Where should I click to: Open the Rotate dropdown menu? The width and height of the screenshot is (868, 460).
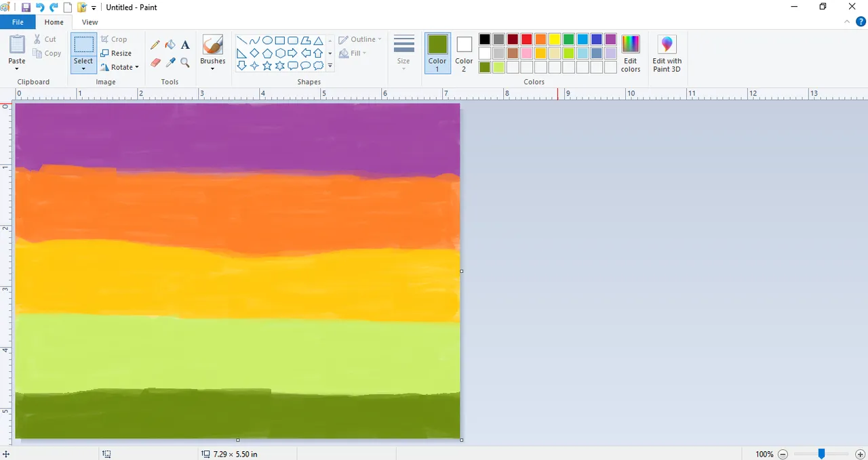[x=119, y=67]
